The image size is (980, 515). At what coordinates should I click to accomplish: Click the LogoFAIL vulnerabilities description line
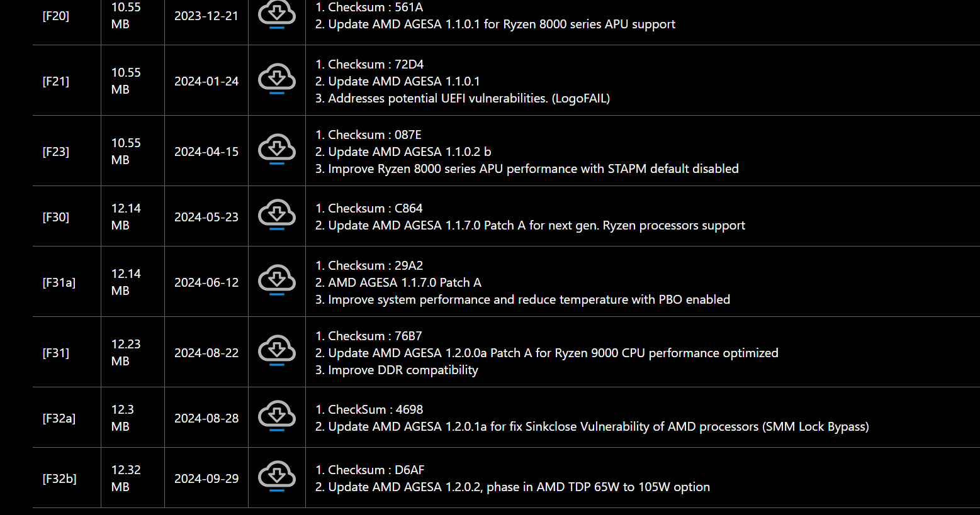point(463,98)
